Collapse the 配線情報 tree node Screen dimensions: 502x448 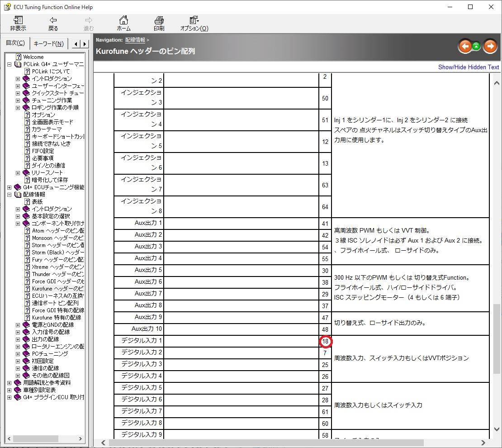(x=9, y=195)
